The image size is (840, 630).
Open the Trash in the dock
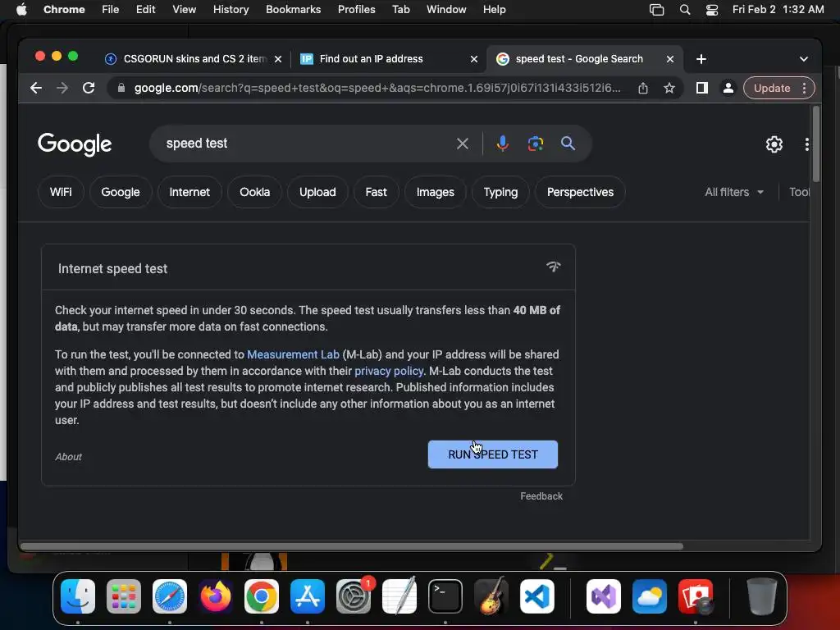pos(761,596)
